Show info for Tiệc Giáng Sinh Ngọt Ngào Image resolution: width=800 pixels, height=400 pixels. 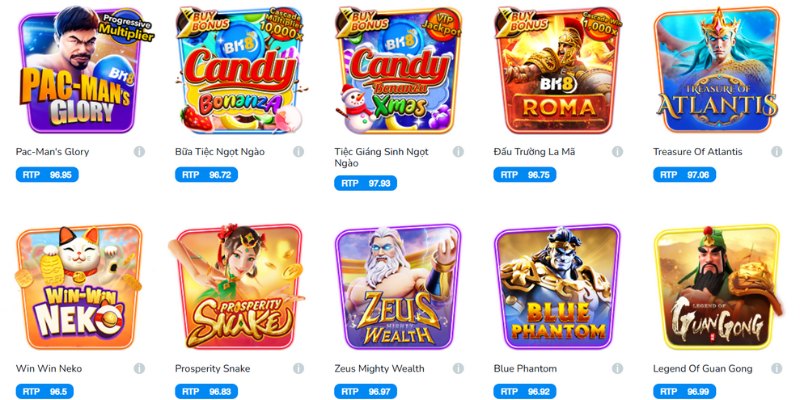click(458, 152)
